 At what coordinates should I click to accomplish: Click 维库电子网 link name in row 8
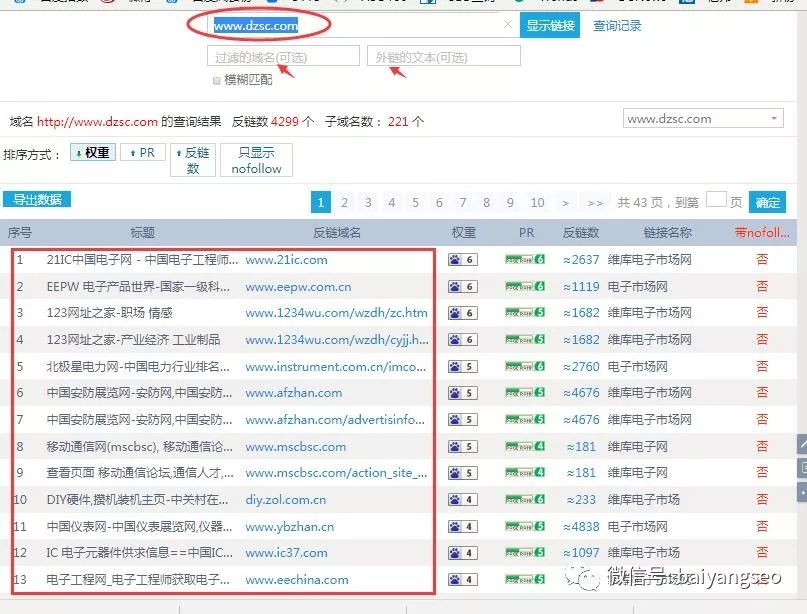pyautogui.click(x=637, y=447)
